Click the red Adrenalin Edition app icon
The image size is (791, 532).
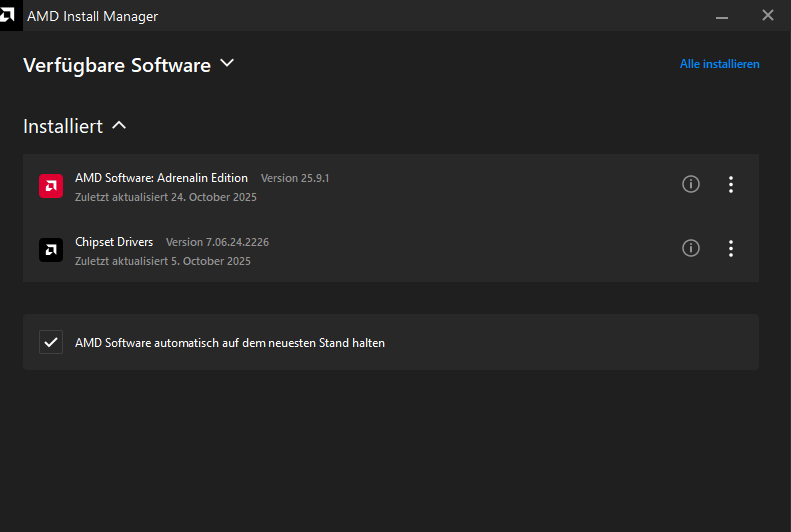(51, 186)
